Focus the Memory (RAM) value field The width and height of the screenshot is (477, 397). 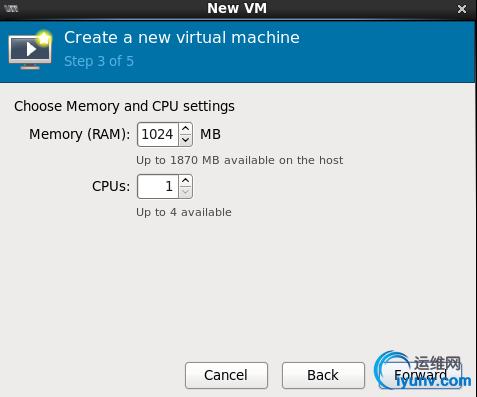(158, 134)
